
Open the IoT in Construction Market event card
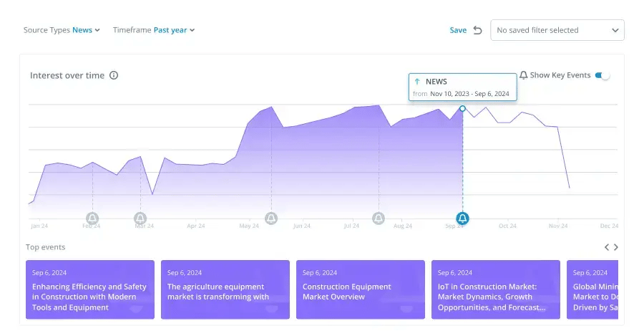tap(496, 289)
